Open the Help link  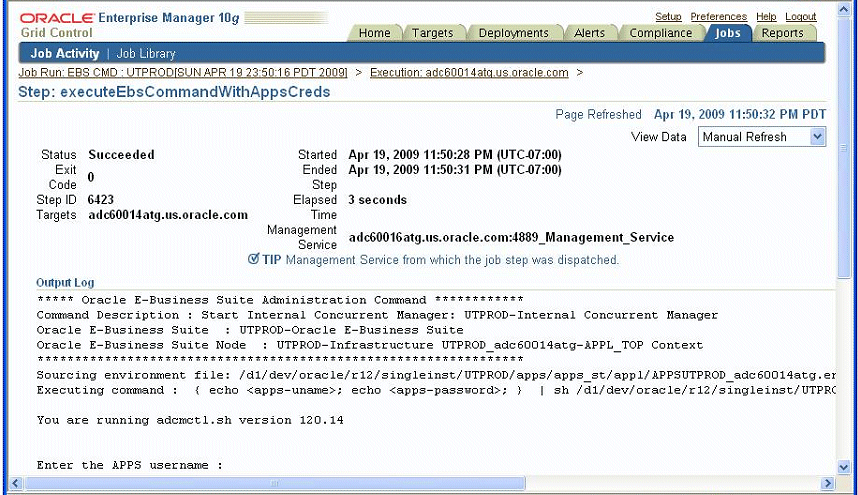[x=766, y=16]
